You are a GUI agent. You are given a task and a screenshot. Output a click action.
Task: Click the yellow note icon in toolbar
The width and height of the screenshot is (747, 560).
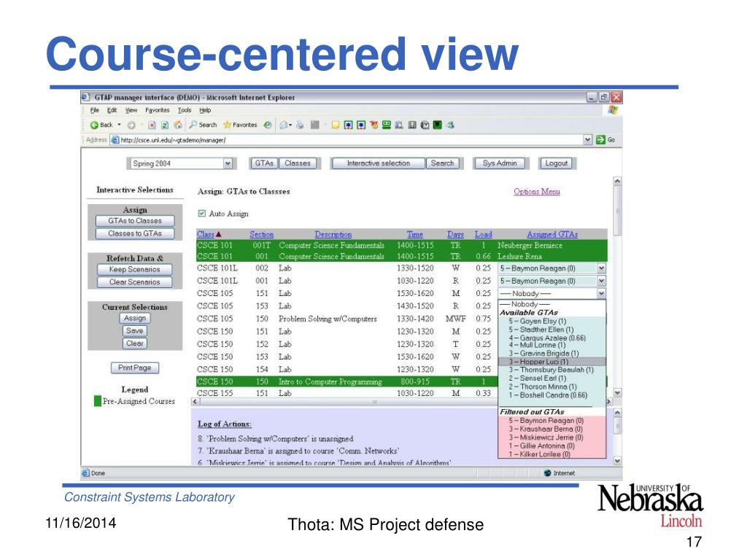(336, 125)
